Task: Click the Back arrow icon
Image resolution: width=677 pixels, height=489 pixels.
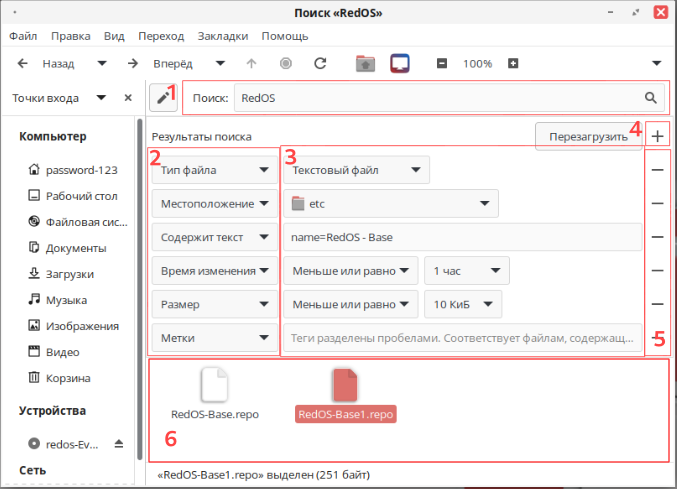Action: tap(22, 64)
